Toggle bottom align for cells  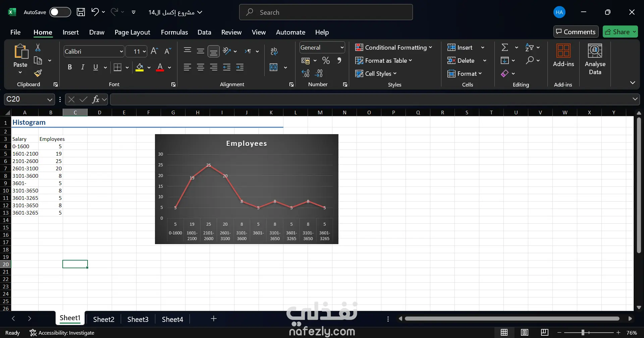tap(214, 51)
